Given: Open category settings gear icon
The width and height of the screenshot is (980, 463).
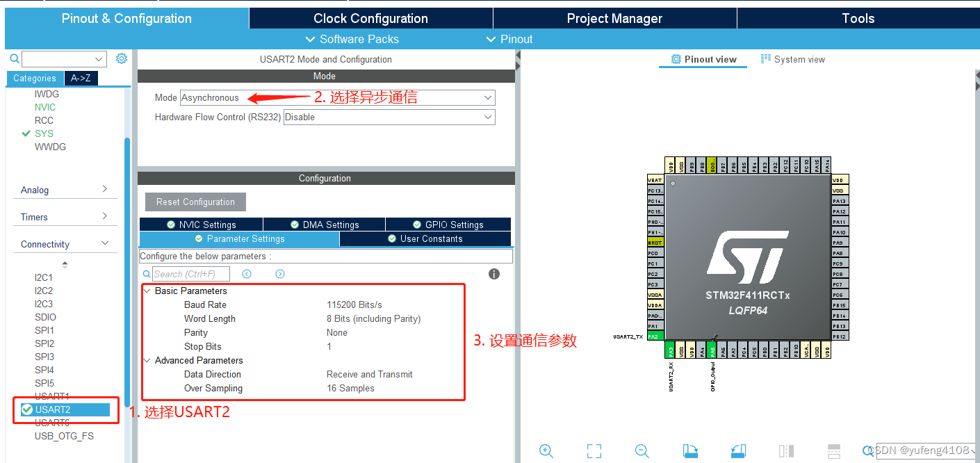Looking at the screenshot, I should click(122, 58).
